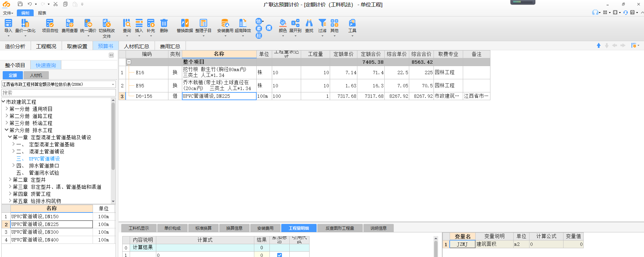Open the 整个项目 tab
Image resolution: width=644 pixels, height=257 pixels.
click(15, 65)
